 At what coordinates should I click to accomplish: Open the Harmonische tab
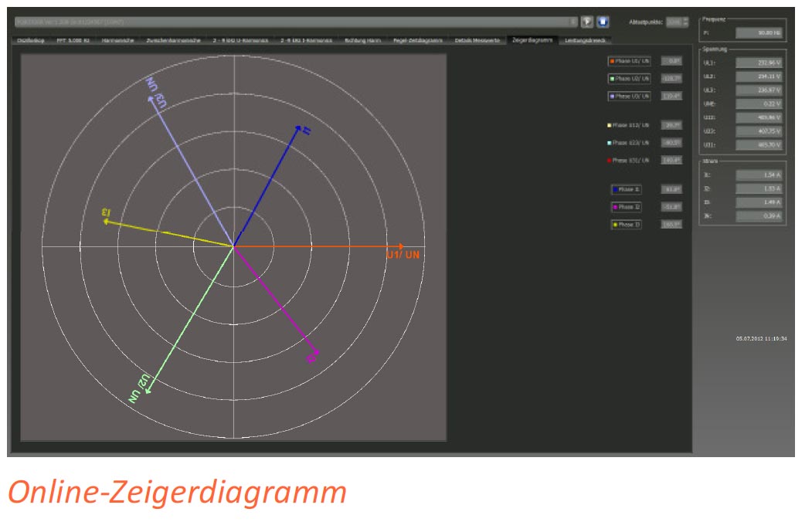[117, 39]
